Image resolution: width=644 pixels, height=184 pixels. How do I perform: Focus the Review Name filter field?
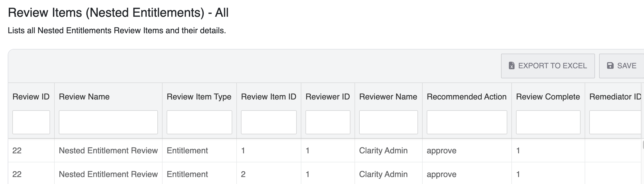point(108,122)
